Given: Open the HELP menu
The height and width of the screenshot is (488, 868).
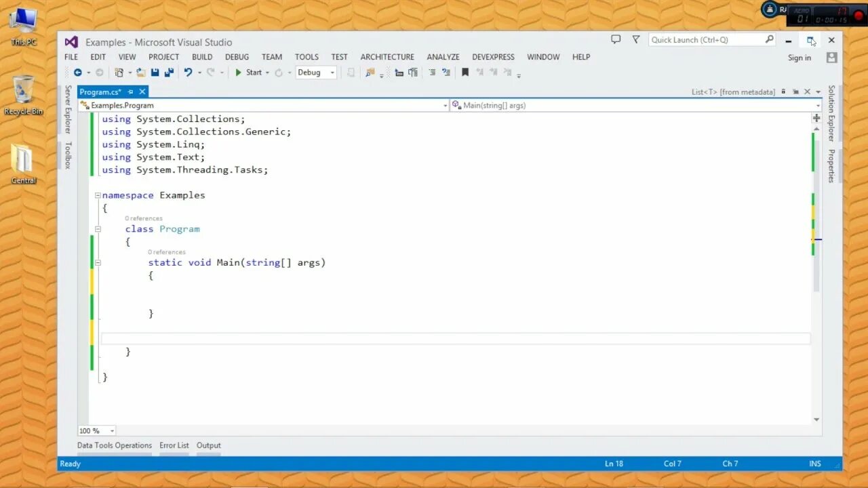Looking at the screenshot, I should pos(581,57).
